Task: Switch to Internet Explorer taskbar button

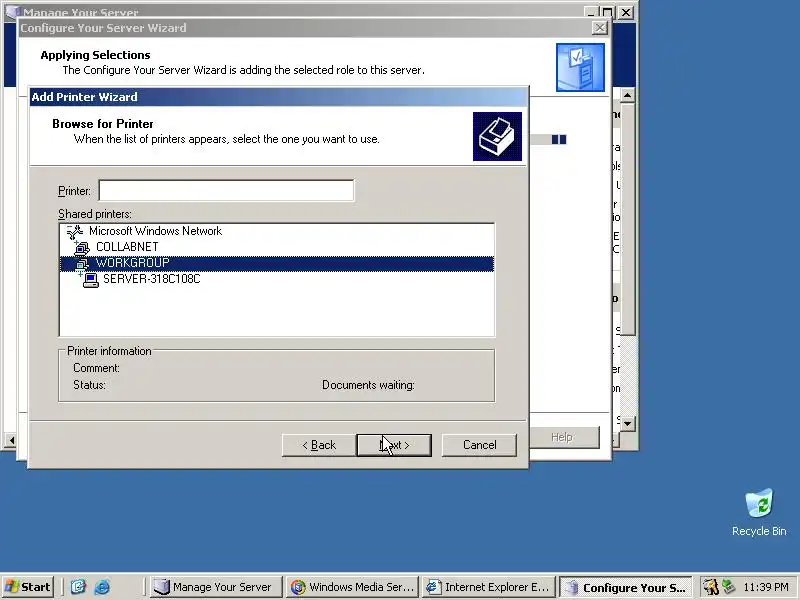Action: [x=489, y=587]
